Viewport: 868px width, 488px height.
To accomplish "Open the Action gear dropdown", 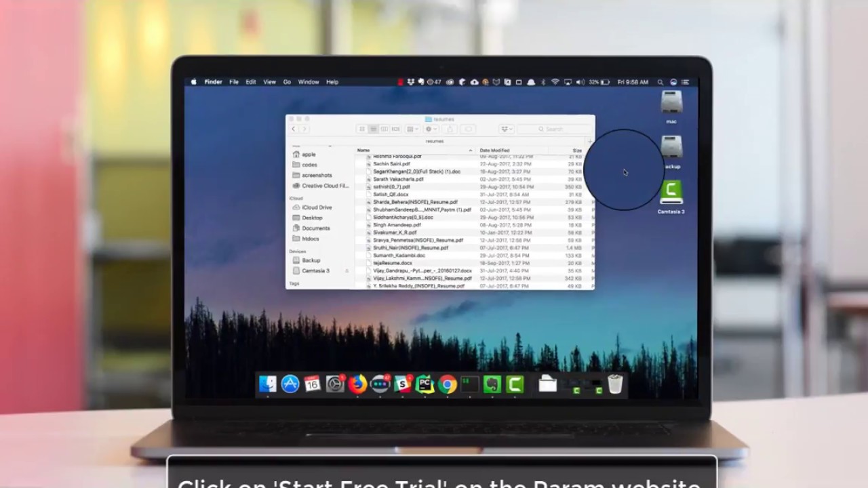I will point(431,129).
